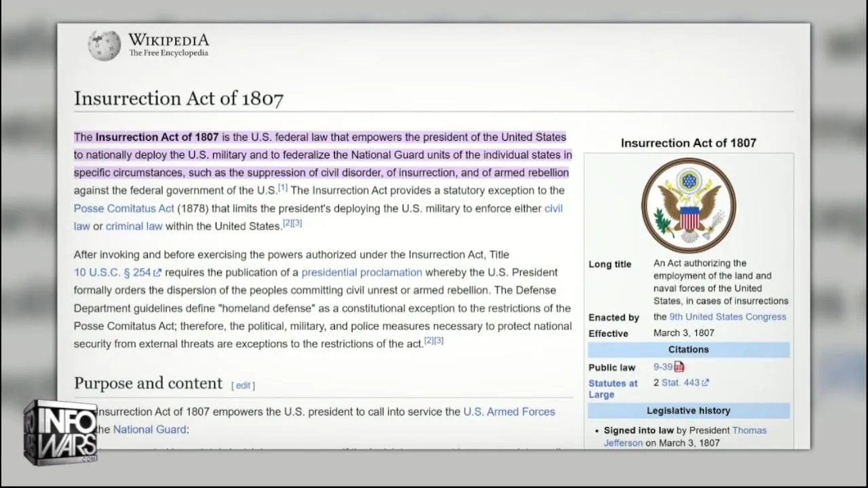
Task: Click citation [1] after 'government of the U.S.'
Action: (283, 188)
